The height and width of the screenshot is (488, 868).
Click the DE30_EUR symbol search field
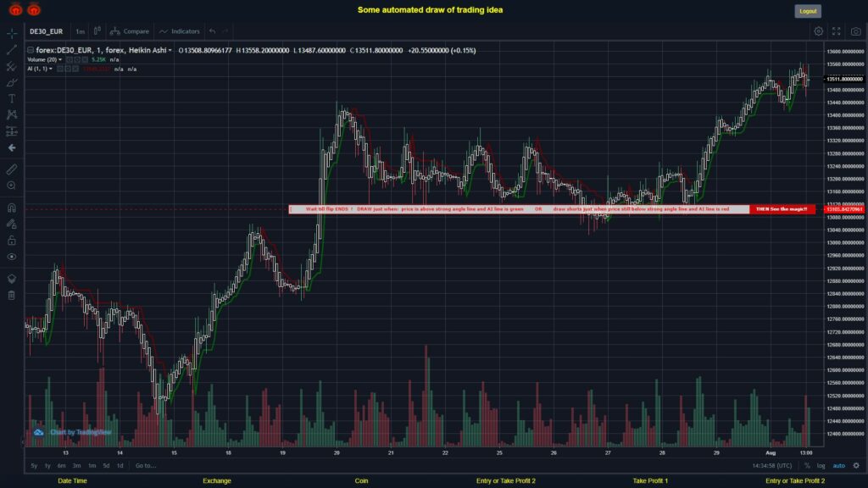(x=47, y=31)
